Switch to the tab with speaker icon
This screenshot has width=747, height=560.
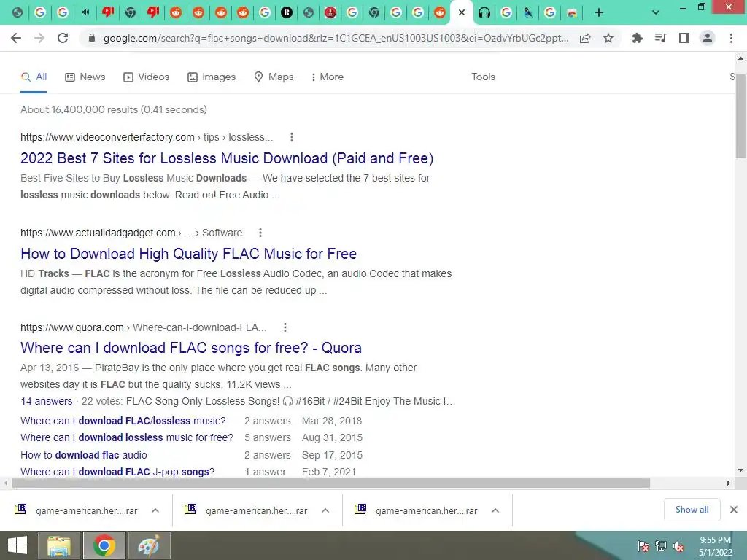[85, 12]
